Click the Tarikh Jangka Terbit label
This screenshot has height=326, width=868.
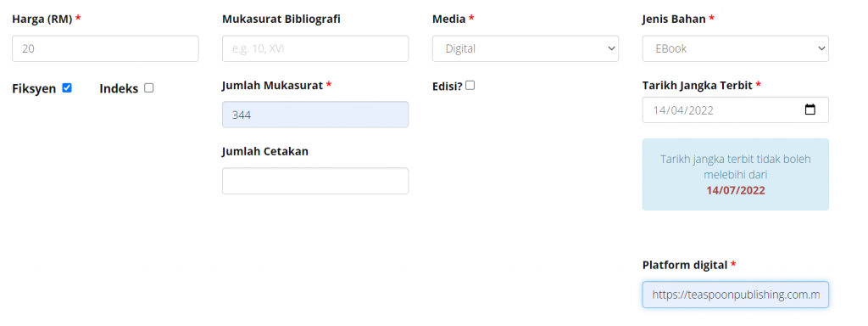pos(697,86)
